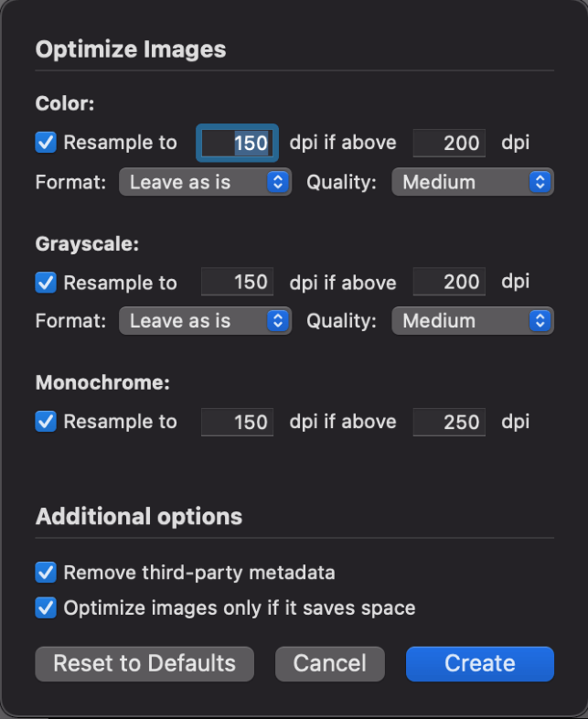This screenshot has width=588, height=719.
Task: Focus Color resample 150 dpi field
Action: pos(237,143)
